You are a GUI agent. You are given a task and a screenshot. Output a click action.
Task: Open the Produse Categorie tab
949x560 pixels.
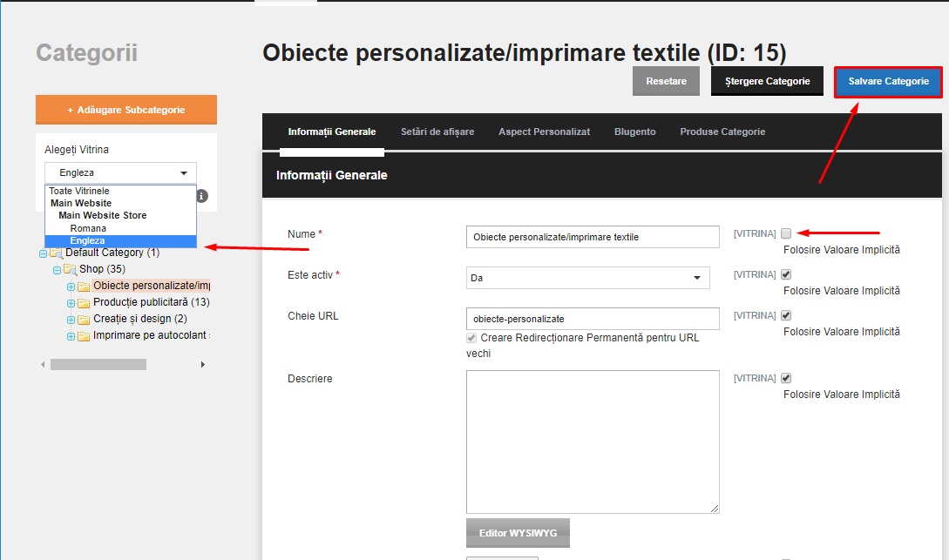tap(722, 132)
